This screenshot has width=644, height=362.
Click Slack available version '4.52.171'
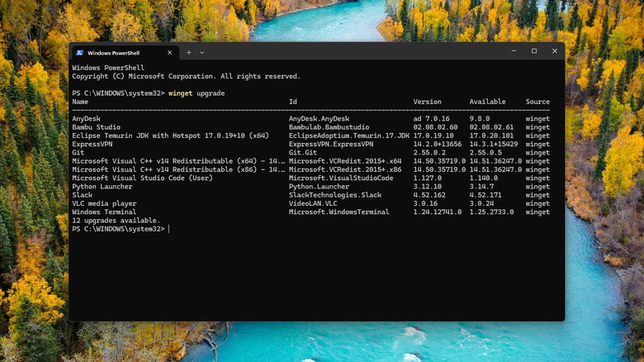[x=485, y=195]
